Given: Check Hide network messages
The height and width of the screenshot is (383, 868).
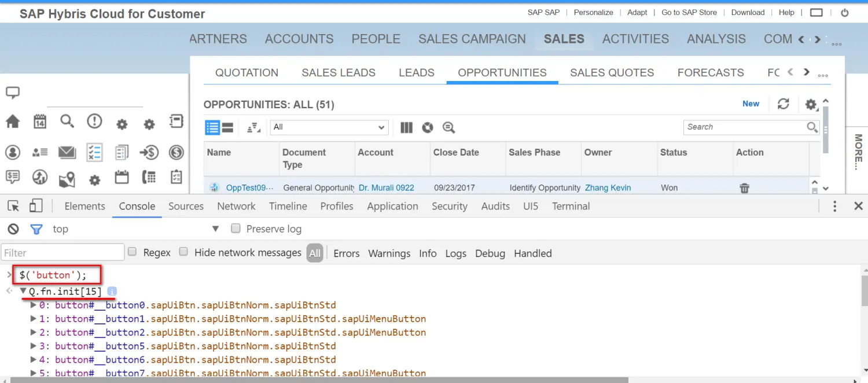Looking at the screenshot, I should [x=183, y=252].
